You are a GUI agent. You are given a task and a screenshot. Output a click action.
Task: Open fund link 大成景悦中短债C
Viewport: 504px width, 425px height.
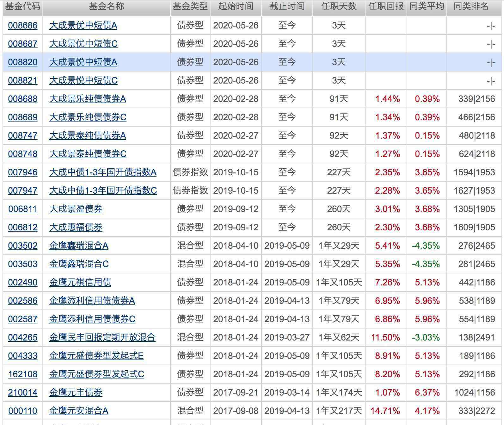point(83,80)
